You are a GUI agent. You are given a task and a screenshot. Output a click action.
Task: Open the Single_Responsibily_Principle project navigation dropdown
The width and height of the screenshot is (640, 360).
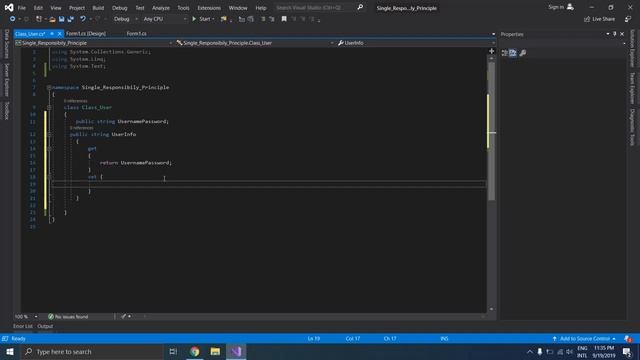click(93, 43)
